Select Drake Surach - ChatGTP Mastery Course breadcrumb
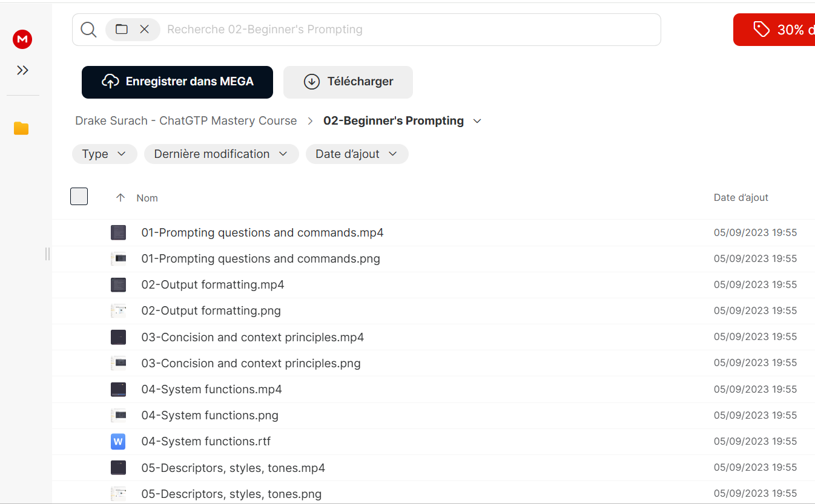This screenshot has width=815, height=504. coord(186,120)
